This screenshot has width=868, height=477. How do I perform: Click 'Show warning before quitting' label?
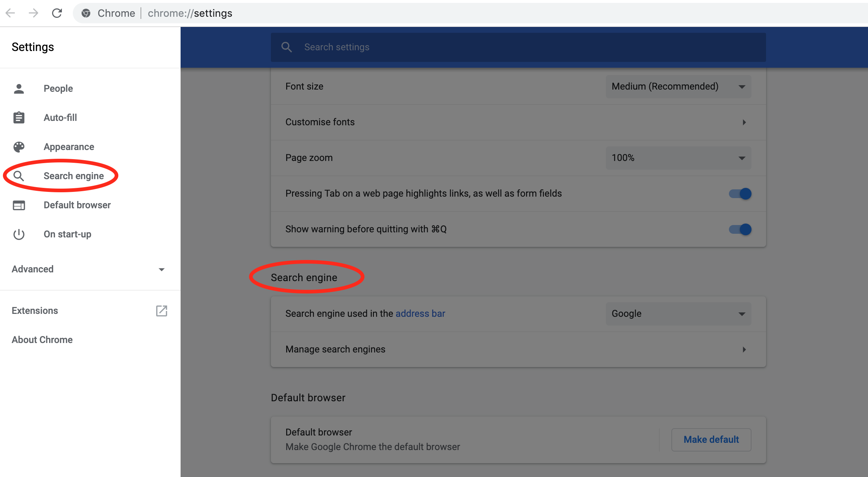[x=366, y=229]
